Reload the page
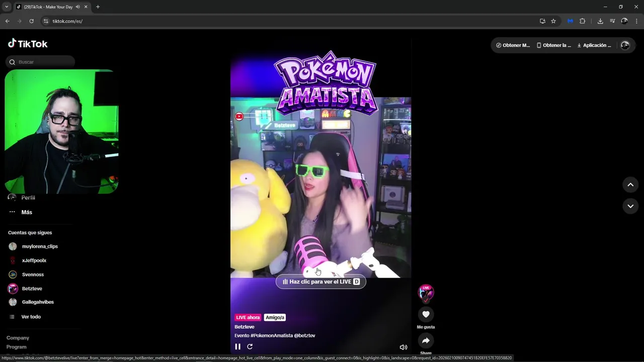The height and width of the screenshot is (362, 644). pos(32,21)
